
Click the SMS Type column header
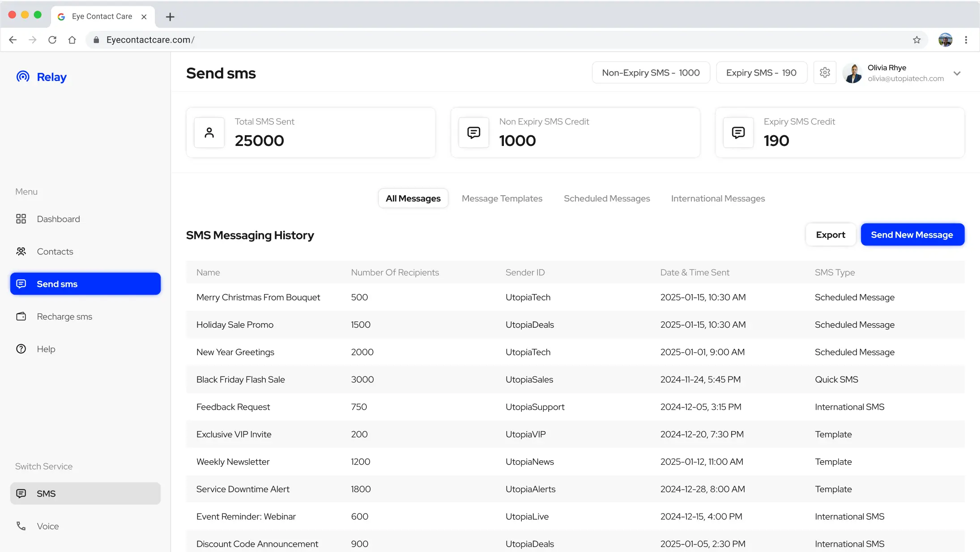835,272
